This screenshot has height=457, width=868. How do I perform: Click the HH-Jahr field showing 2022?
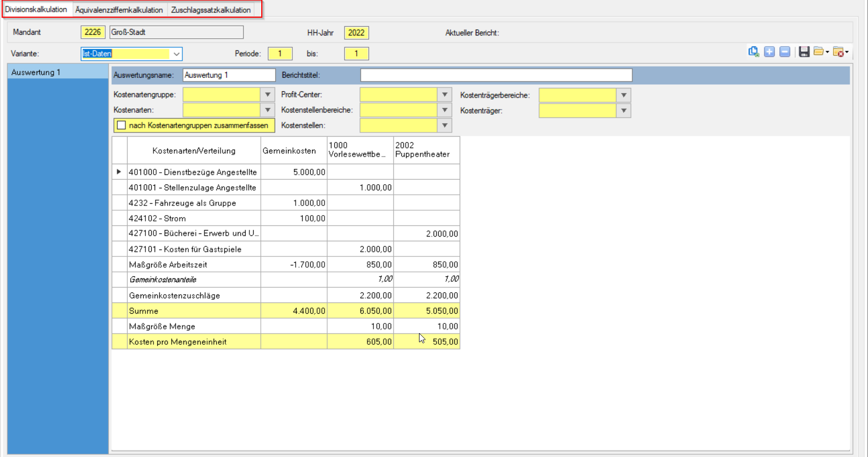click(356, 33)
